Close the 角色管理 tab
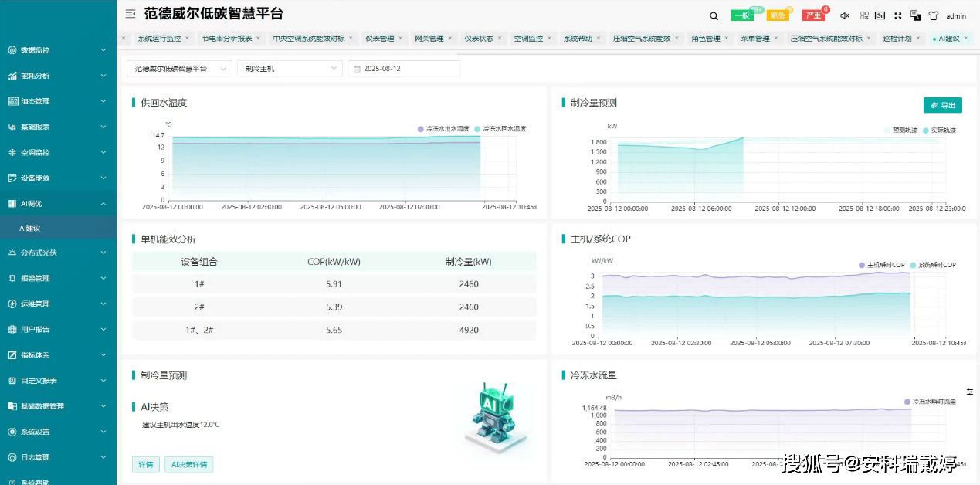The width and height of the screenshot is (980, 485). (726, 38)
